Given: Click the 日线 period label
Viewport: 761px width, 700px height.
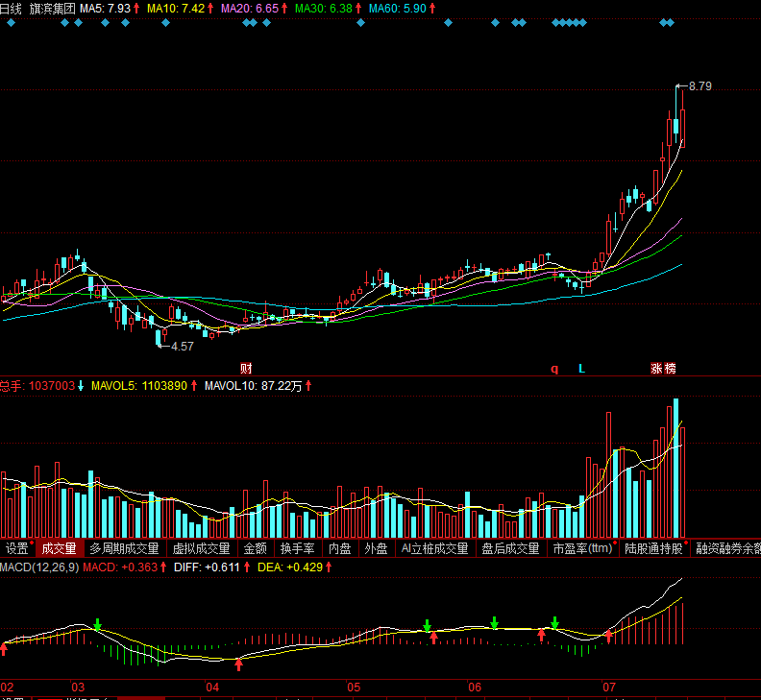Looking at the screenshot, I should coord(10,8).
